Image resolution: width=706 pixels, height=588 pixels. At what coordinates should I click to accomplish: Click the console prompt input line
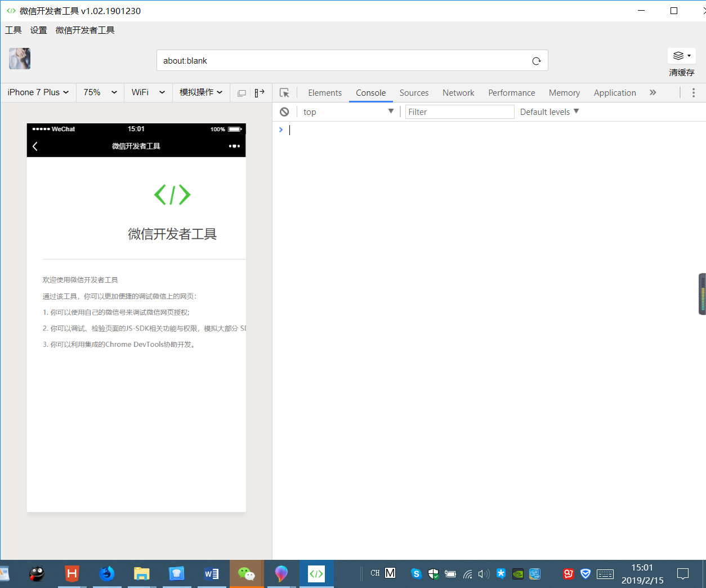coord(489,130)
